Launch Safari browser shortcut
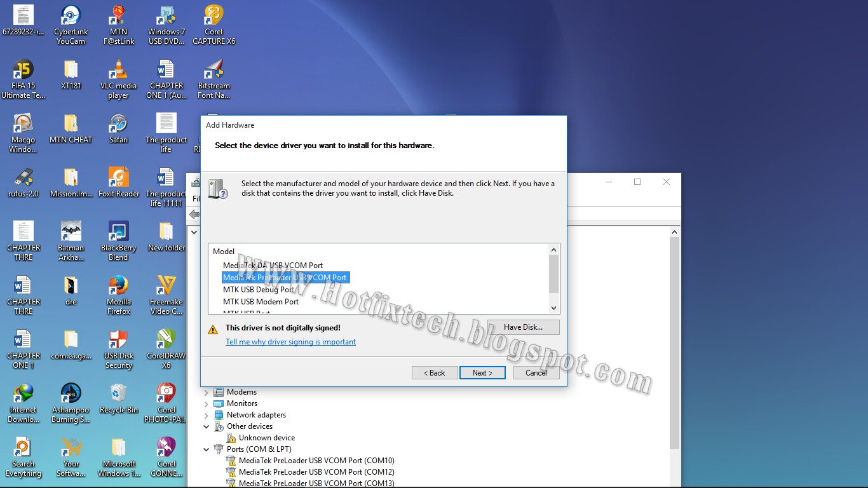Screen dimensions: 868x488 118,129
